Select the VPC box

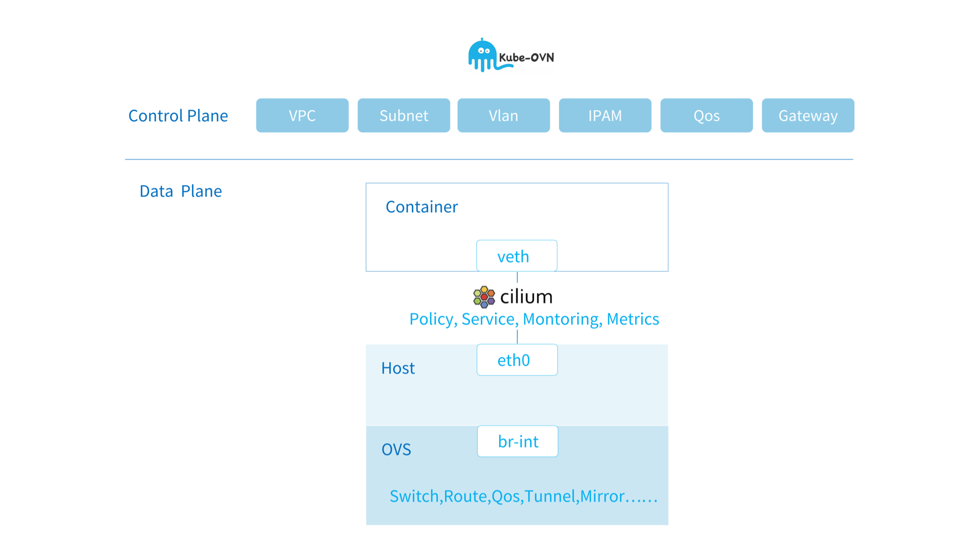(x=302, y=116)
